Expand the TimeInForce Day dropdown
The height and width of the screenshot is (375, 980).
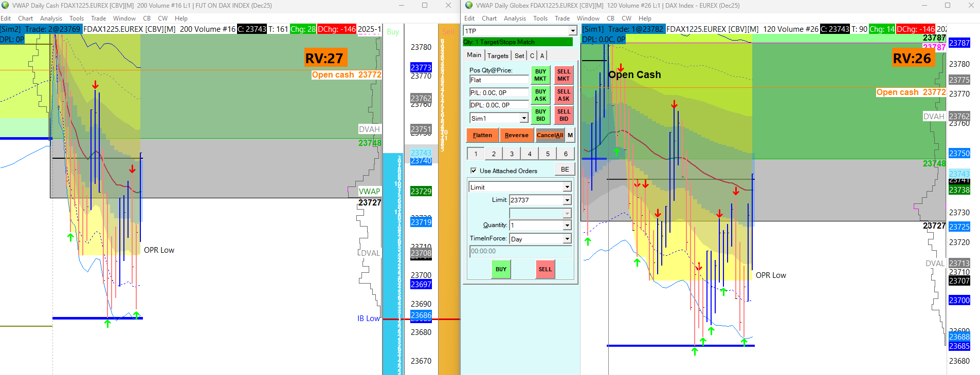567,239
